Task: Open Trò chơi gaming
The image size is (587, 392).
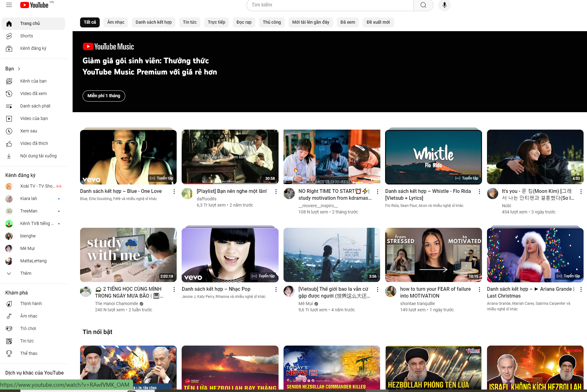Action: (x=33, y=329)
